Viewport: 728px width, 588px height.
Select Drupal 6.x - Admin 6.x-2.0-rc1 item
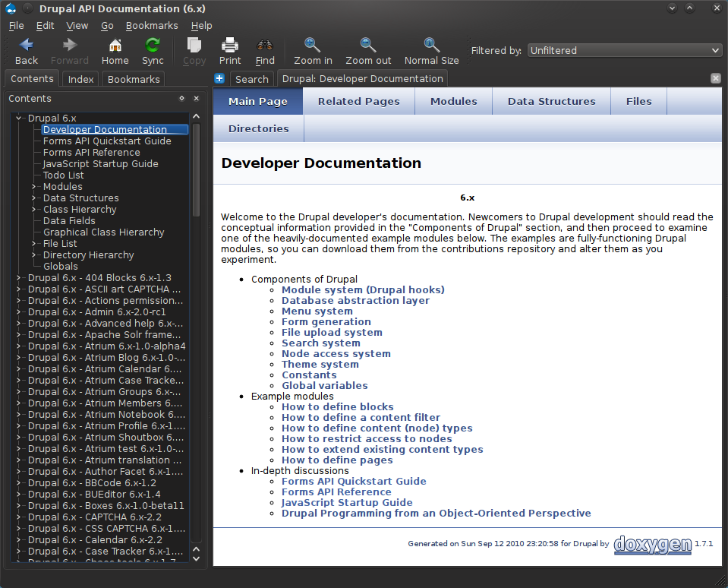coord(96,312)
